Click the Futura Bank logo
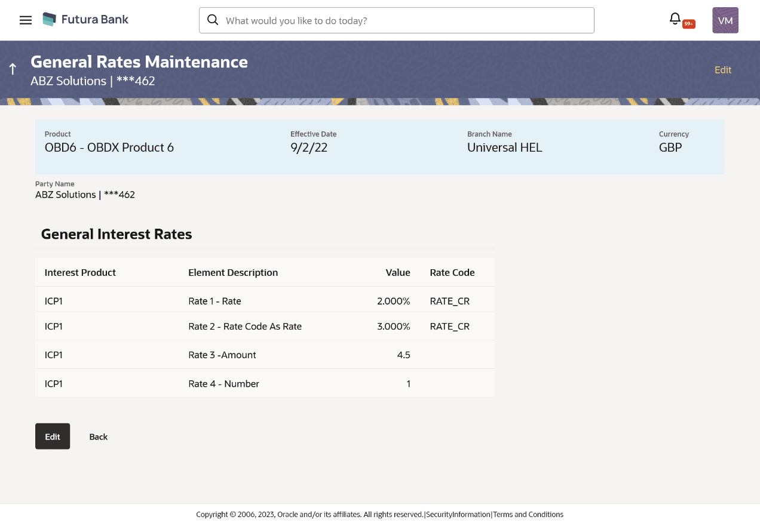Image resolution: width=760 pixels, height=532 pixels. click(x=86, y=20)
